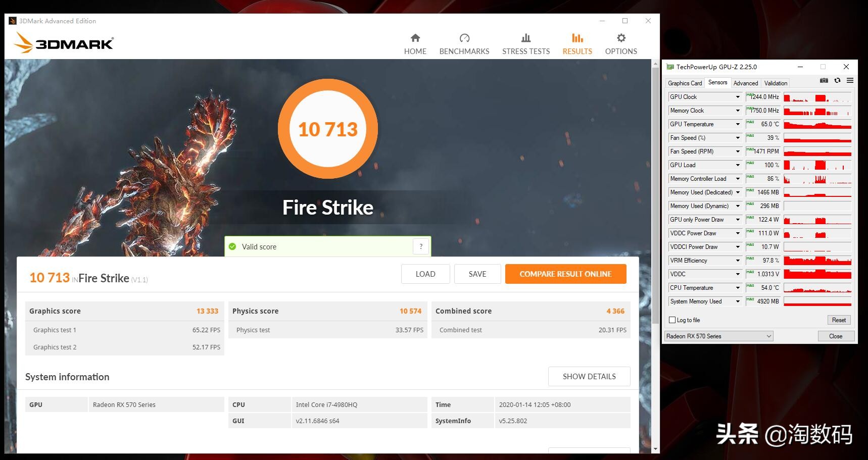Open the BENCHMARKS section
The height and width of the screenshot is (460, 868).
[x=464, y=44]
